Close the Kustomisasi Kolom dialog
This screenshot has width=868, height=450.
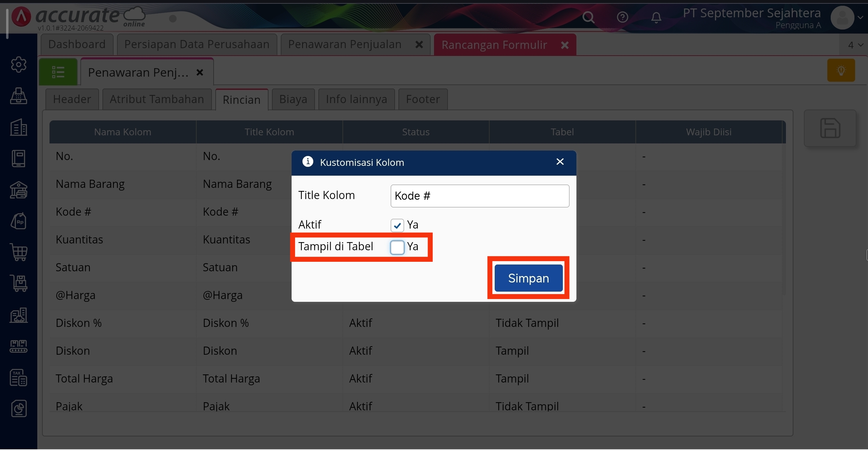pyautogui.click(x=560, y=162)
